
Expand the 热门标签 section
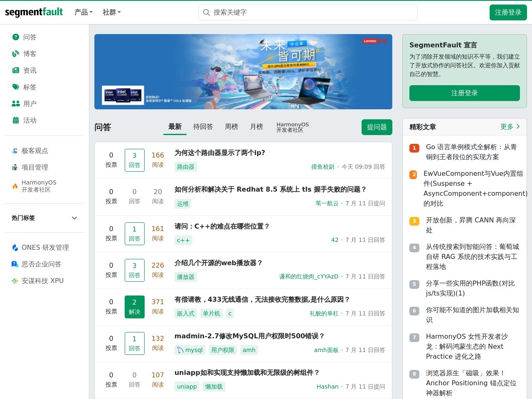pos(44,218)
